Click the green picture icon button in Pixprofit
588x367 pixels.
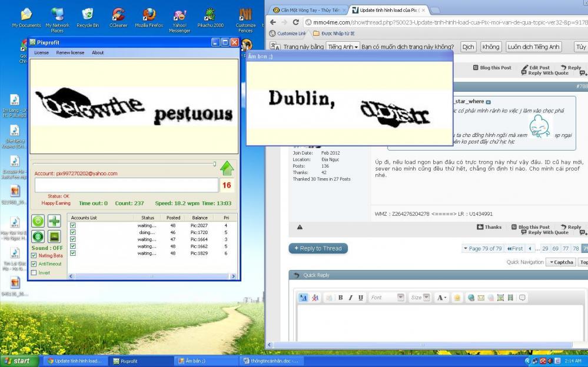point(54,236)
